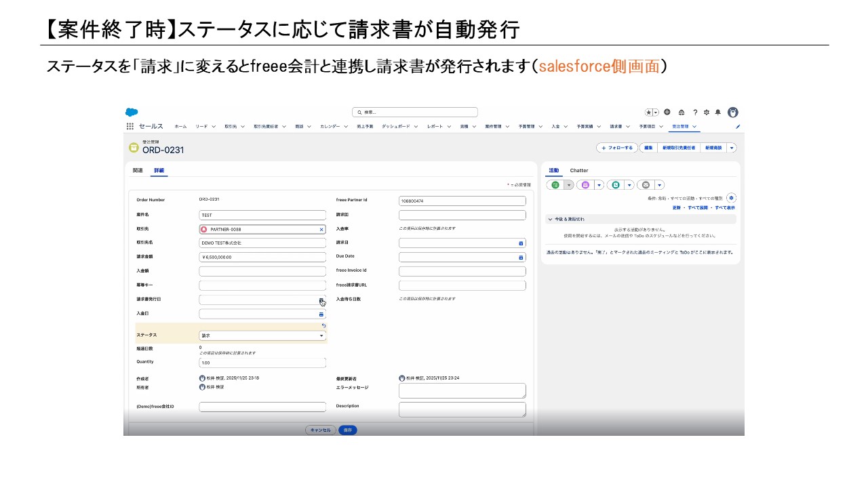This screenshot has width=868, height=488.
Task: Edit navigation items with the pencil icon
Action: (738, 126)
